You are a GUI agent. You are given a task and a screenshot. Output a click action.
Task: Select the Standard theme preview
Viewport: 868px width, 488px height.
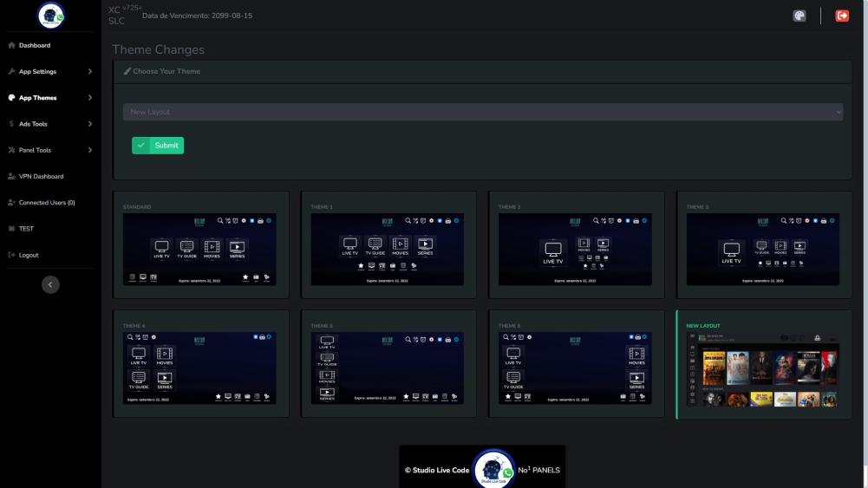coord(199,250)
